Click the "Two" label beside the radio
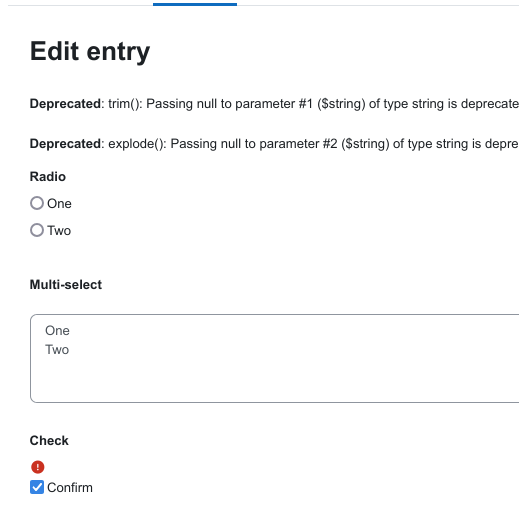This screenshot has width=519, height=507. pos(59,230)
